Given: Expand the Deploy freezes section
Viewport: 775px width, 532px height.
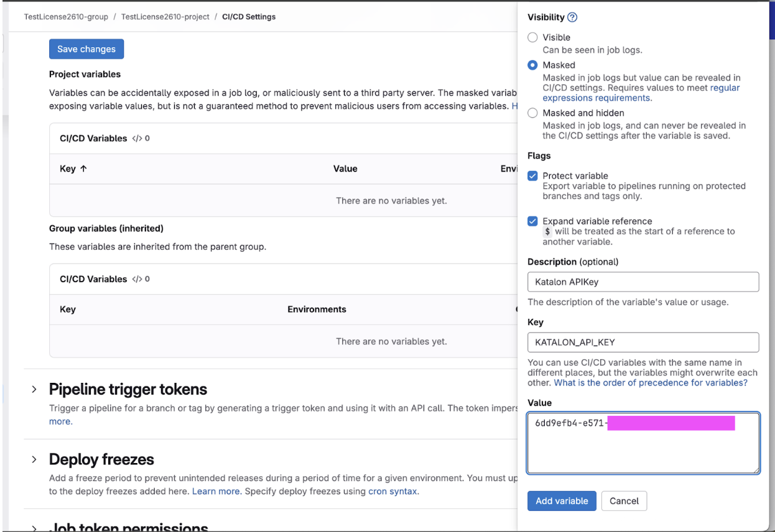Looking at the screenshot, I should coord(34,459).
